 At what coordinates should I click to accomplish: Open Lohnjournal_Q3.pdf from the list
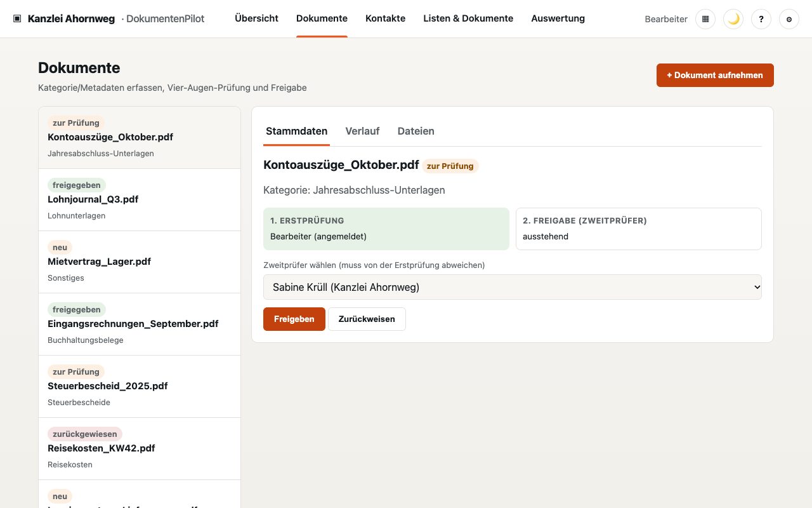140,200
